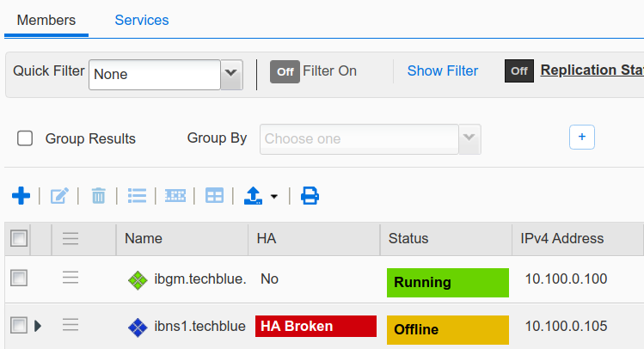Click the Print icon in toolbar

(310, 196)
